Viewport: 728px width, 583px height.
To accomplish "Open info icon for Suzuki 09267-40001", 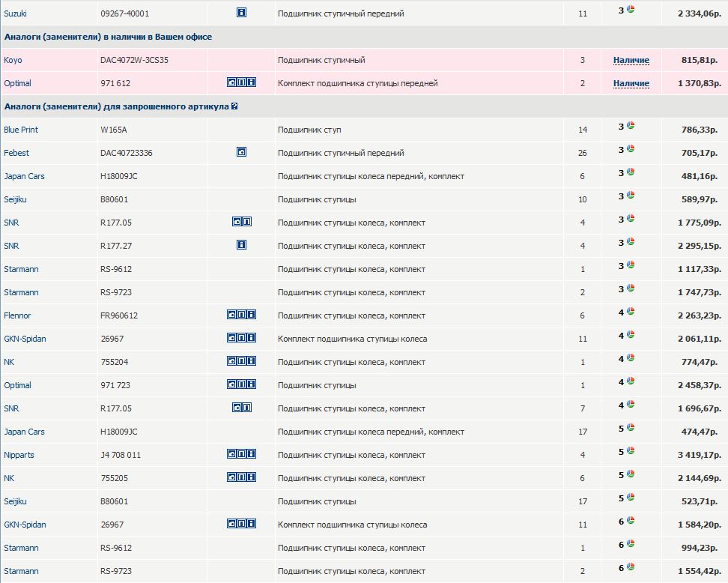I will click(x=241, y=13).
